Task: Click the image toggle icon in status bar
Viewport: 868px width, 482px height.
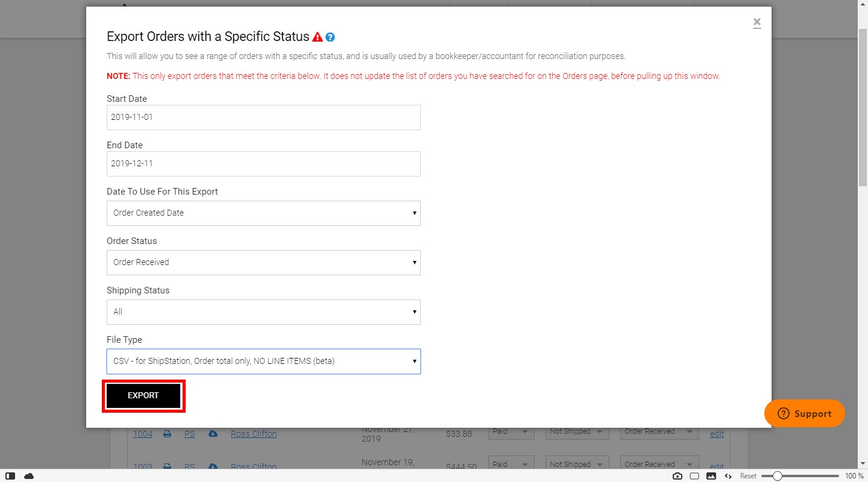Action: tap(711, 476)
